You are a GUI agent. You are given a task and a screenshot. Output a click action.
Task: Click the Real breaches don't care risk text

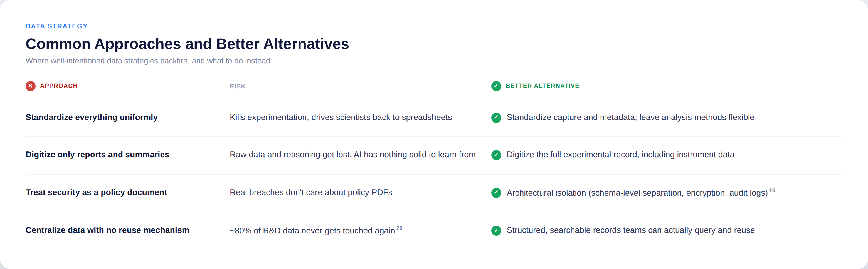tap(311, 192)
